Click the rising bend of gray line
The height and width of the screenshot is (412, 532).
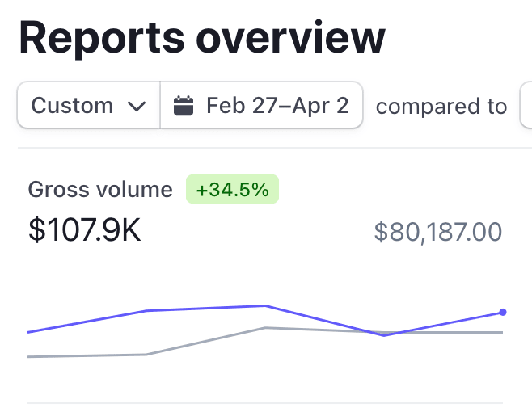coord(146,354)
